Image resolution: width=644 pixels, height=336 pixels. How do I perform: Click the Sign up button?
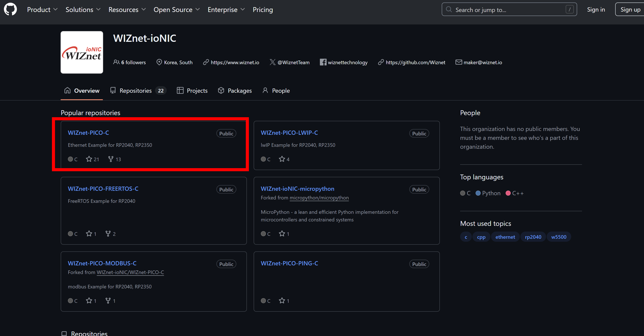tap(630, 10)
